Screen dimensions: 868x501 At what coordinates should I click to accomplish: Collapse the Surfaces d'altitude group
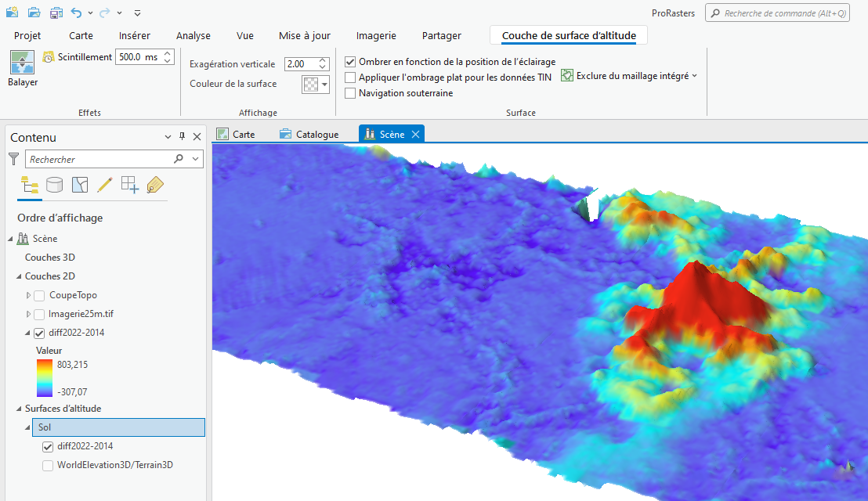pos(19,409)
